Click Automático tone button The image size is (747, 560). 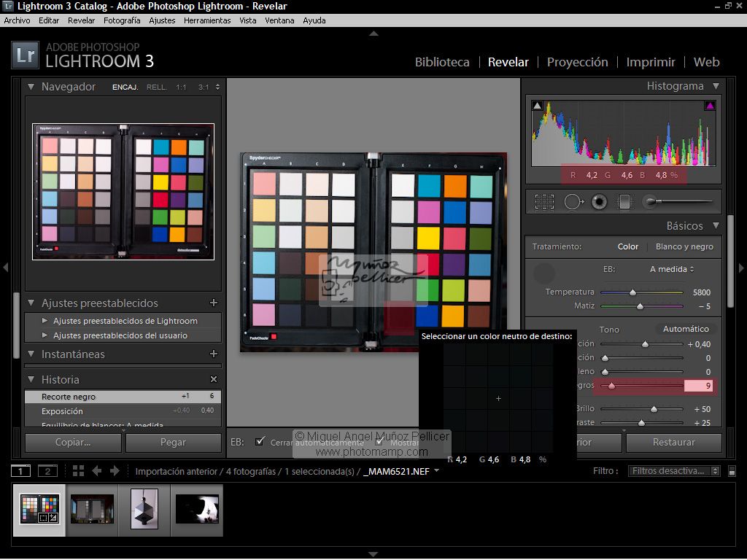[686, 329]
